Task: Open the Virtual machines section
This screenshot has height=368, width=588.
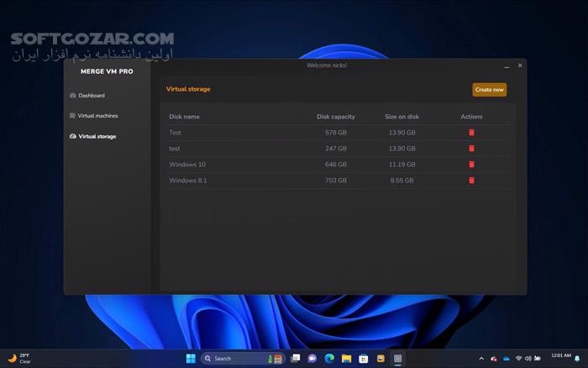Action: tap(94, 116)
